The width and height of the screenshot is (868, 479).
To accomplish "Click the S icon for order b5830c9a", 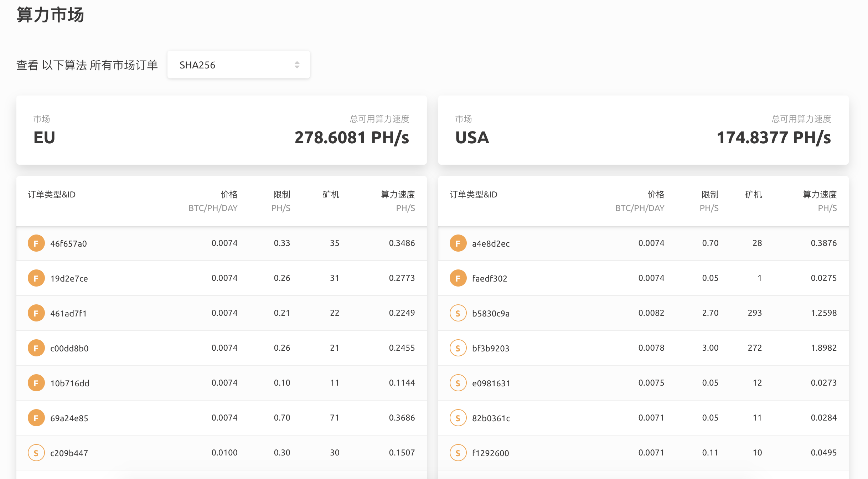I will point(458,313).
